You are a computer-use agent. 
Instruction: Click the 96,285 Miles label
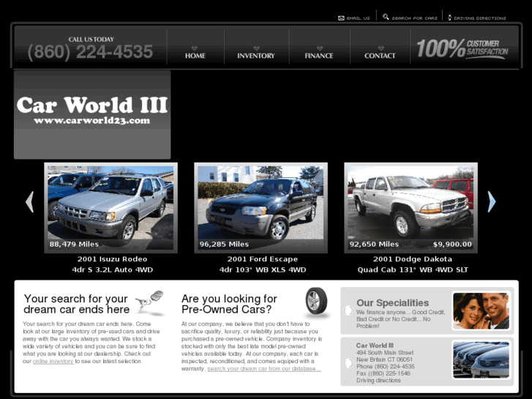click(x=224, y=244)
